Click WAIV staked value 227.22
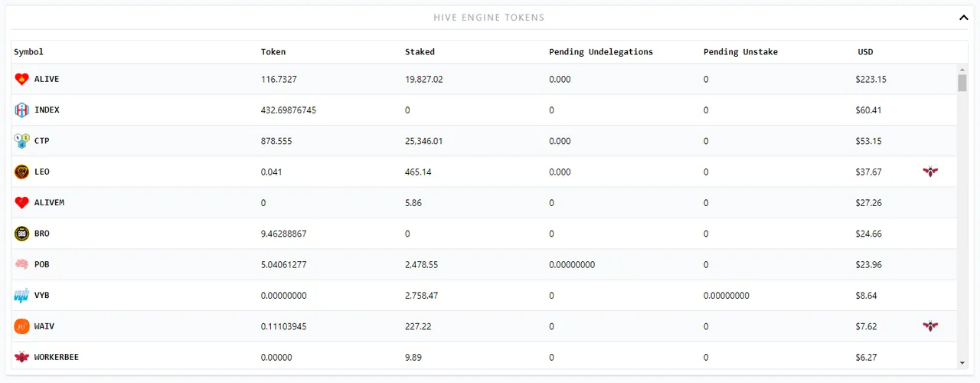Viewport: 980px width, 383px height. click(418, 326)
